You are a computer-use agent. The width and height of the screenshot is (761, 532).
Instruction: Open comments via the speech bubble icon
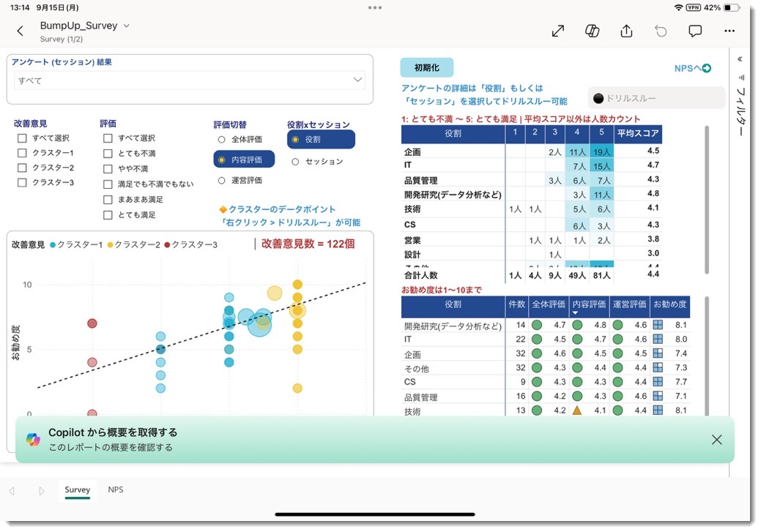(x=694, y=31)
